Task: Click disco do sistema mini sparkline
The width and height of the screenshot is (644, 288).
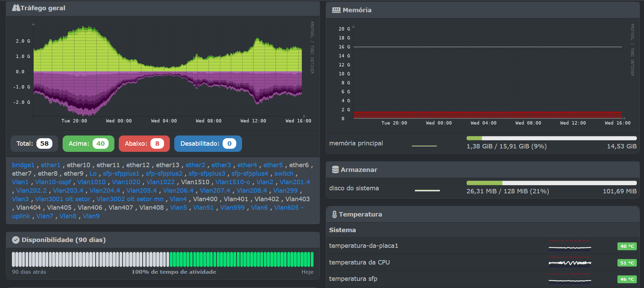Action: point(427,190)
